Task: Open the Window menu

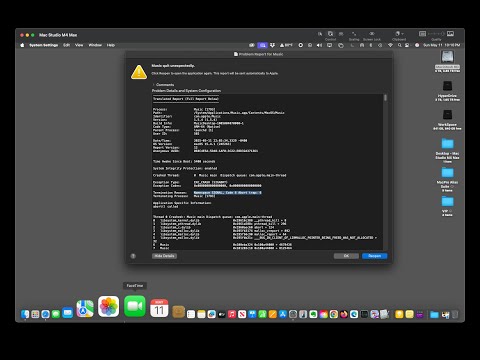Action: click(95, 45)
